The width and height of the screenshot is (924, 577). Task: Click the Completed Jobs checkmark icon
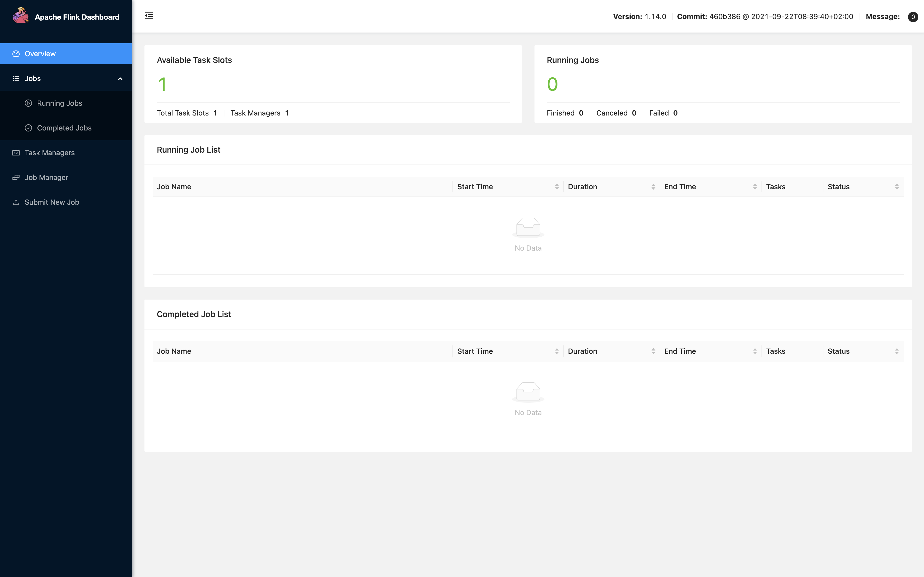click(x=28, y=128)
